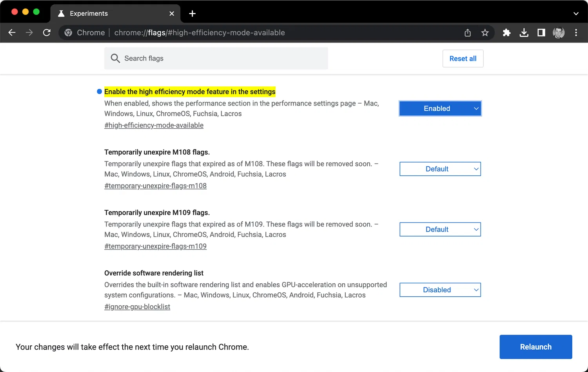
Task: Open the M109 flags Default dropdown
Action: pos(440,230)
